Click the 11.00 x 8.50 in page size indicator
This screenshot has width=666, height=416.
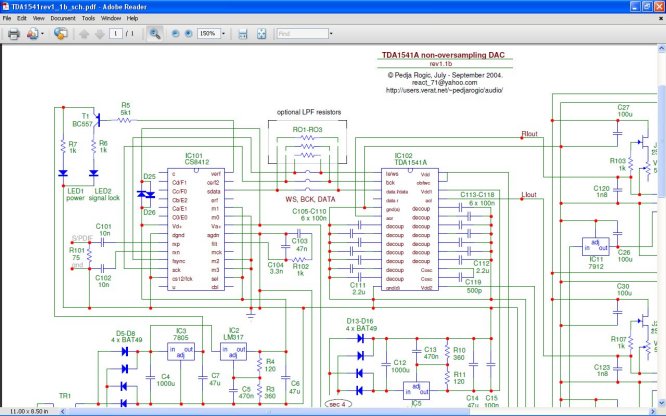coord(29,411)
